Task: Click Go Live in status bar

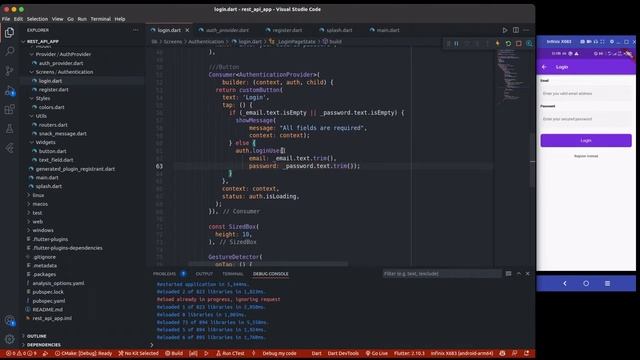Action: pyautogui.click(x=376, y=353)
